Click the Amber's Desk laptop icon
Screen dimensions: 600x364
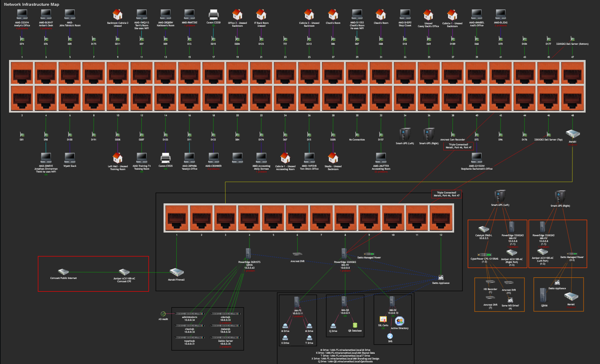[x=46, y=14]
